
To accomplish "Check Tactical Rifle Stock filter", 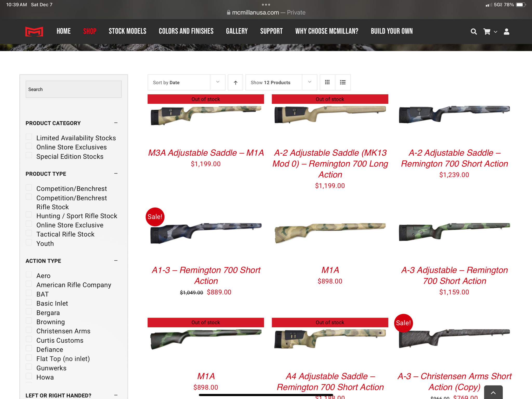I will click(29, 233).
